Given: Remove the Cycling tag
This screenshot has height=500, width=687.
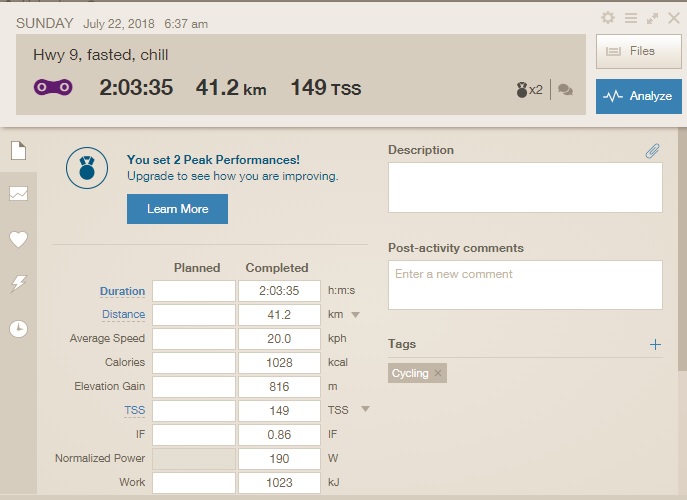Looking at the screenshot, I should pos(438,373).
